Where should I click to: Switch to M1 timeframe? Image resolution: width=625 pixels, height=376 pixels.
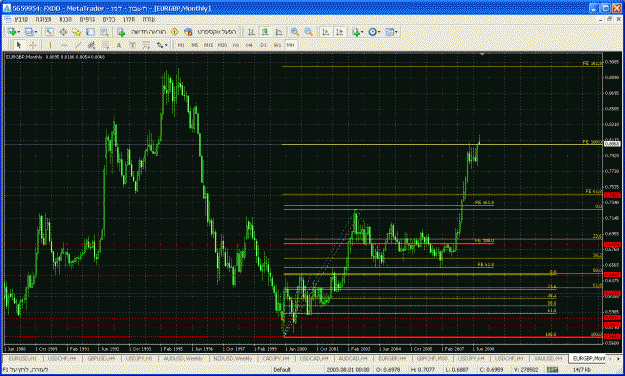[181, 45]
